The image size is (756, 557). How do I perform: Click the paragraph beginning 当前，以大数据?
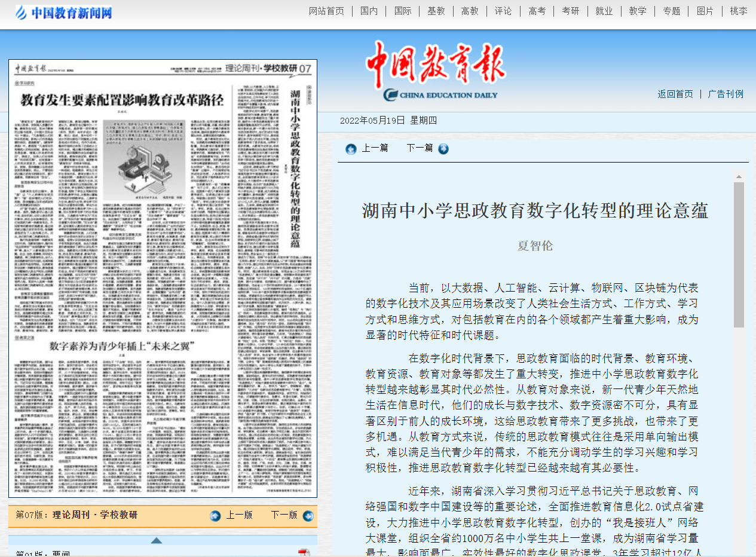(x=532, y=311)
